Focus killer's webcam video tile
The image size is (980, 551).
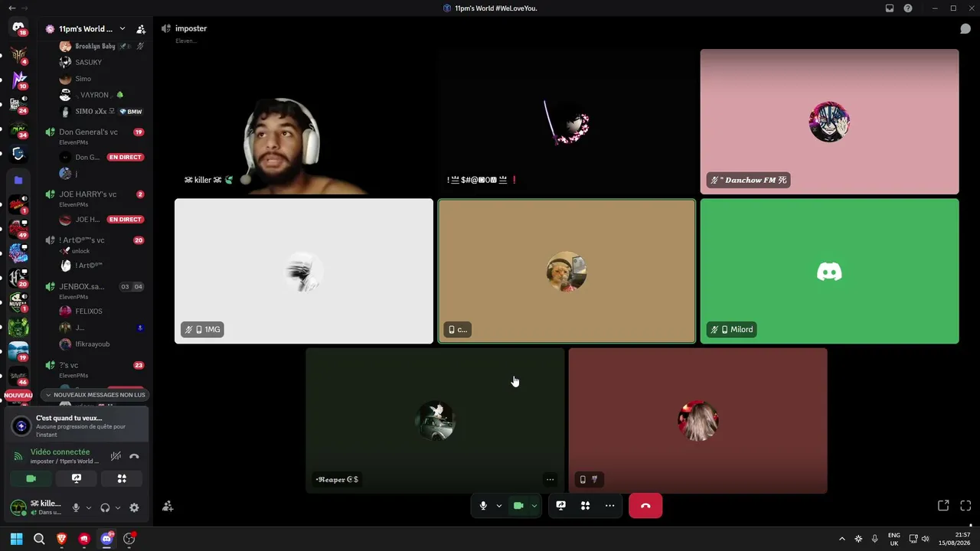pyautogui.click(x=304, y=122)
